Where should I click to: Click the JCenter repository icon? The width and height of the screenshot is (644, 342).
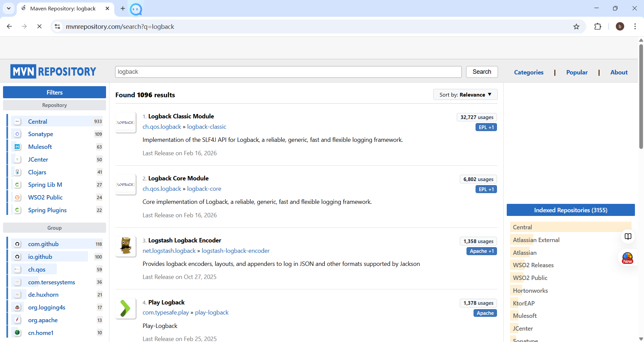[17, 160]
